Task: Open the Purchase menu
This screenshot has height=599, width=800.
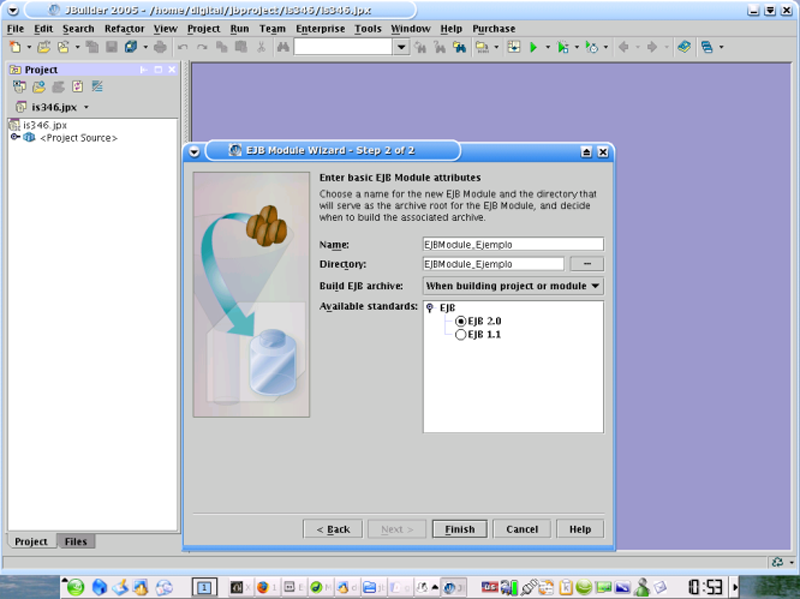Action: click(493, 29)
